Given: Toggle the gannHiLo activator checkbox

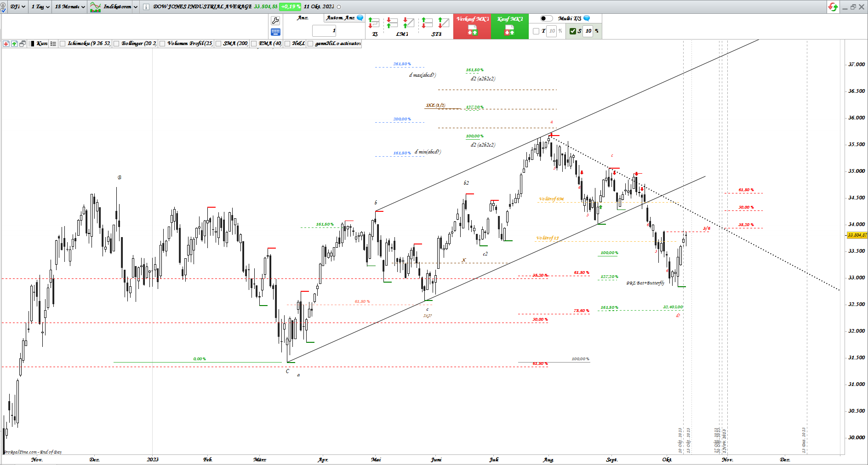Looking at the screenshot, I should 310,44.
